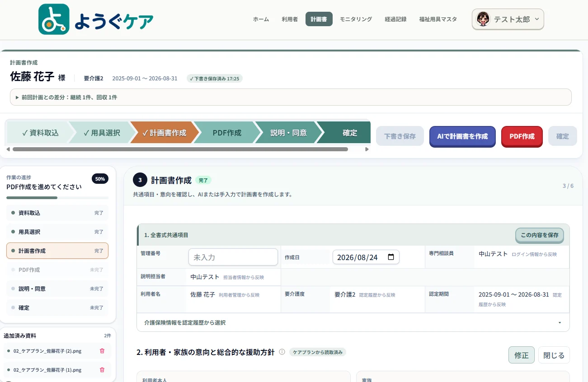Select the PDF作成 step in stepper

point(227,133)
